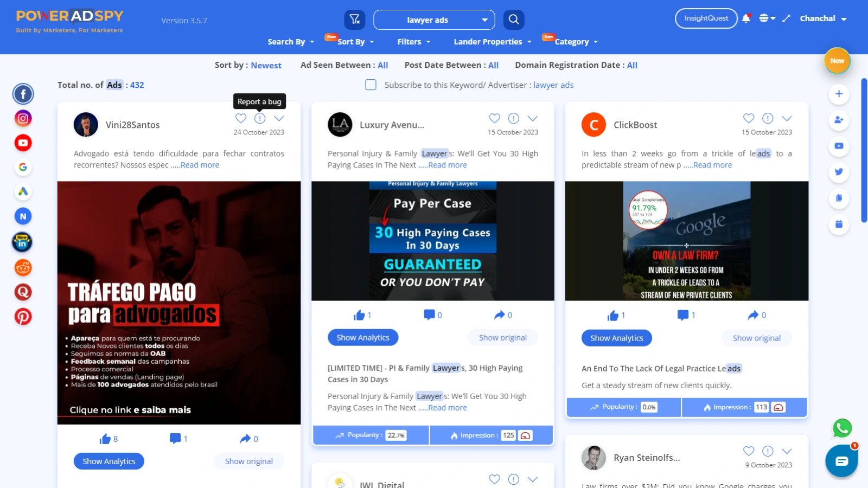Check Subscribe to this Keyword/Advertiser box
This screenshot has height=488, width=868.
[371, 85]
